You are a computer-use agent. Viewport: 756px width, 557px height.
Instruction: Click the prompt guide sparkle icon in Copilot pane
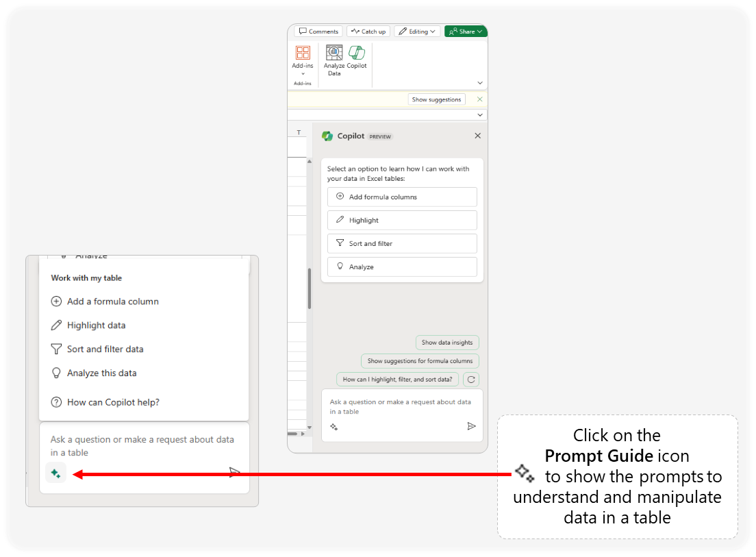click(x=334, y=426)
